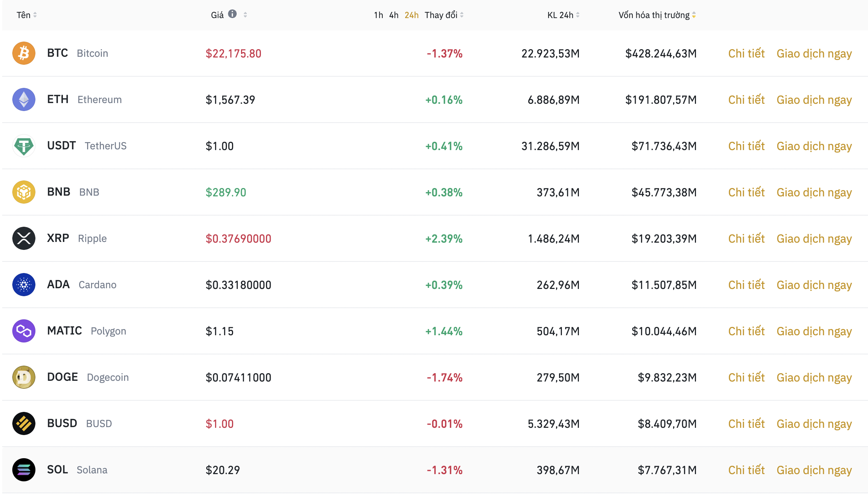Click the BUSD logo icon

[24, 423]
